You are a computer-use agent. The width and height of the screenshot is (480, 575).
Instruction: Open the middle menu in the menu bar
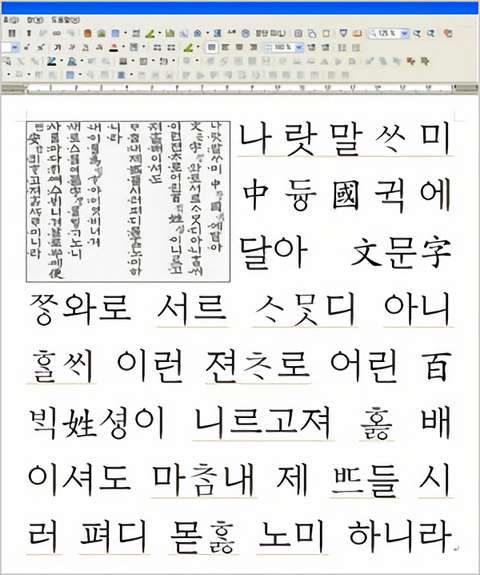click(35, 20)
